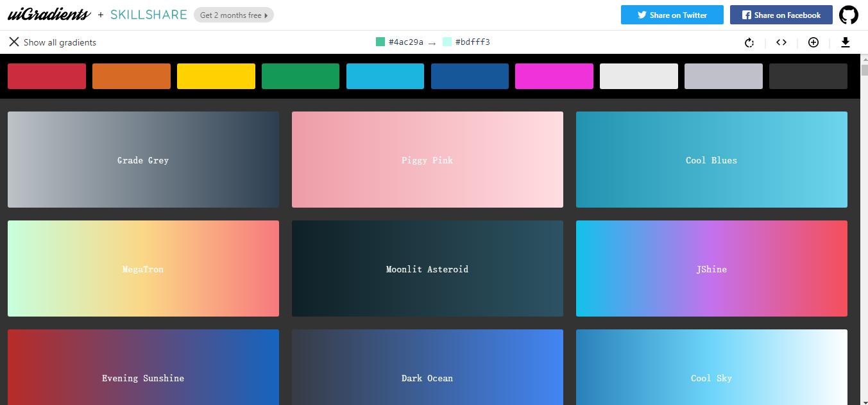This screenshot has width=868, height=405.
Task: Pick the Cool Sky gradient
Action: 711,367
